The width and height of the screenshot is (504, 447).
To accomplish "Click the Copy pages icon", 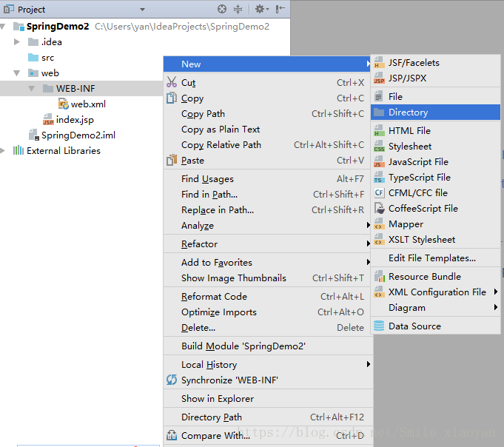I will tap(172, 98).
